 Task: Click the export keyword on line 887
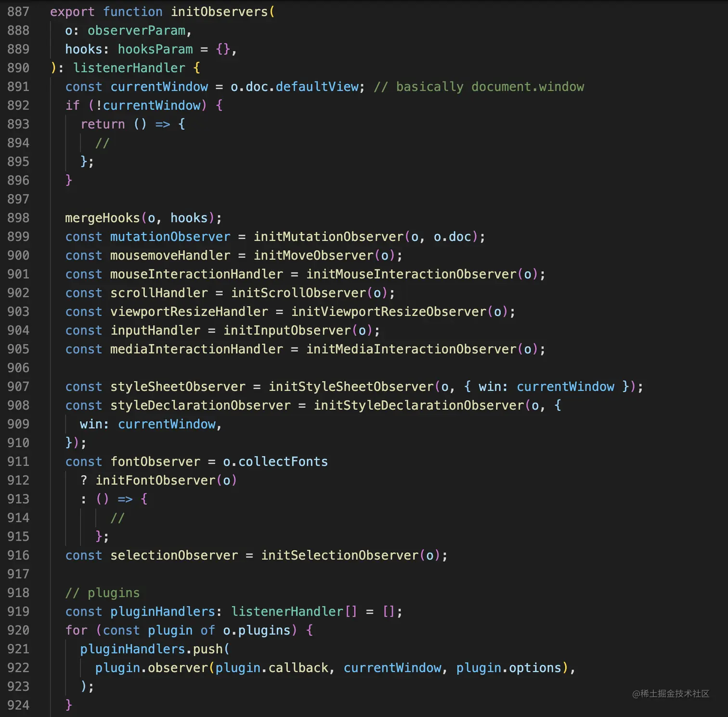(x=73, y=12)
